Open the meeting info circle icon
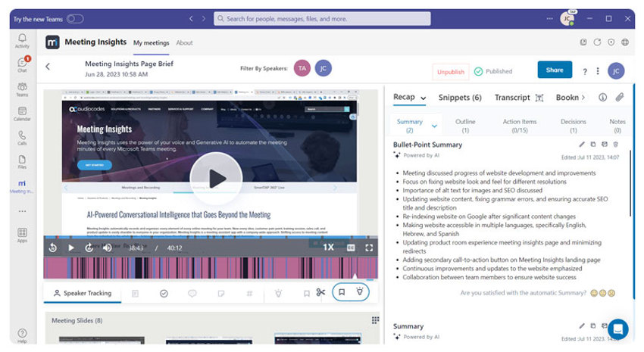The image size is (644, 352). 603,98
